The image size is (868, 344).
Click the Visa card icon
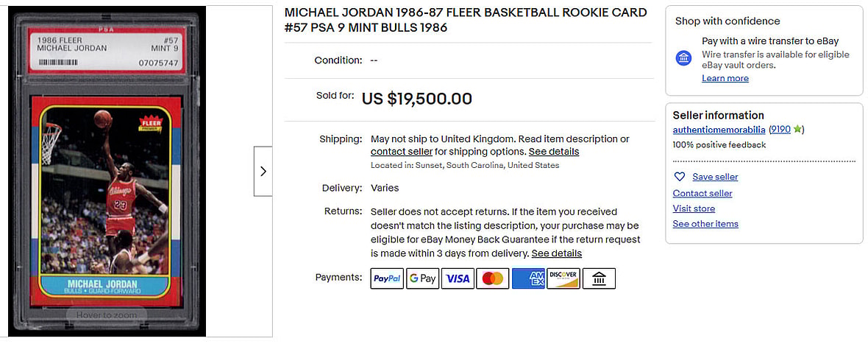(458, 278)
